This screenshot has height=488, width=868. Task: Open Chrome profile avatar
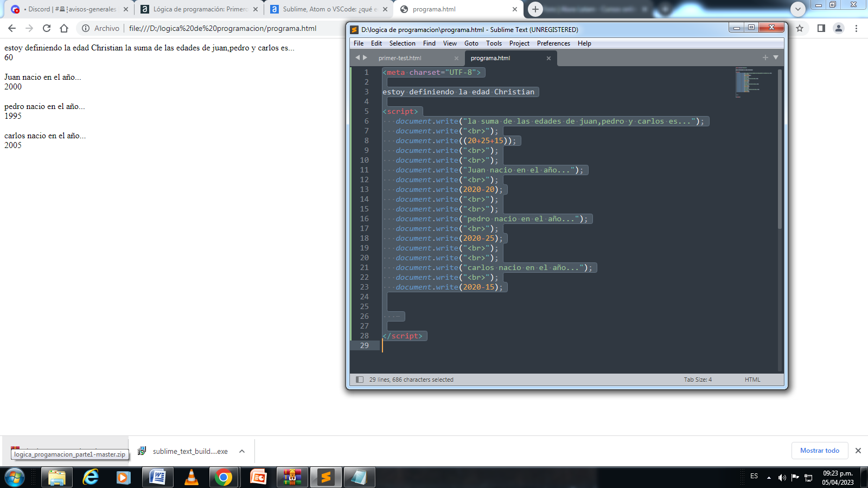tap(839, 28)
